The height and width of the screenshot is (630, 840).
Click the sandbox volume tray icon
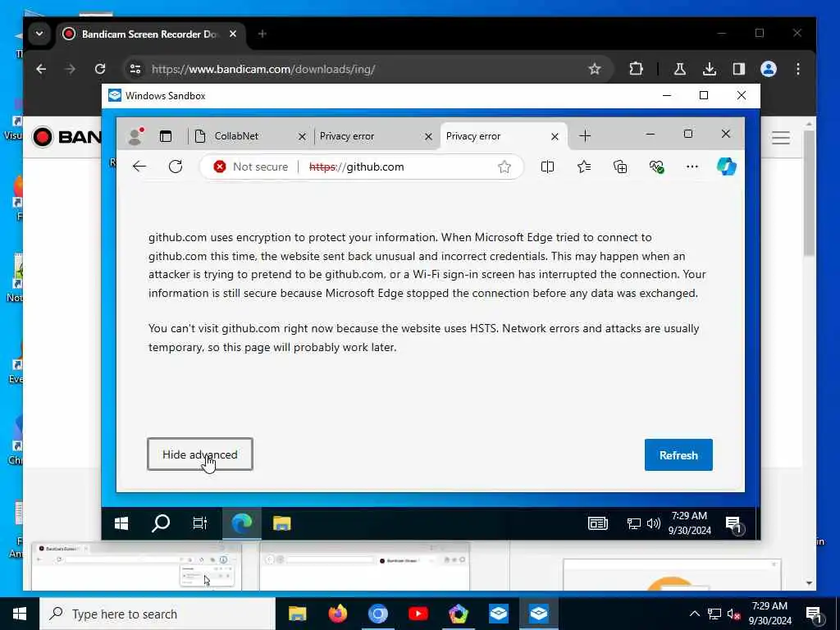tap(654, 523)
